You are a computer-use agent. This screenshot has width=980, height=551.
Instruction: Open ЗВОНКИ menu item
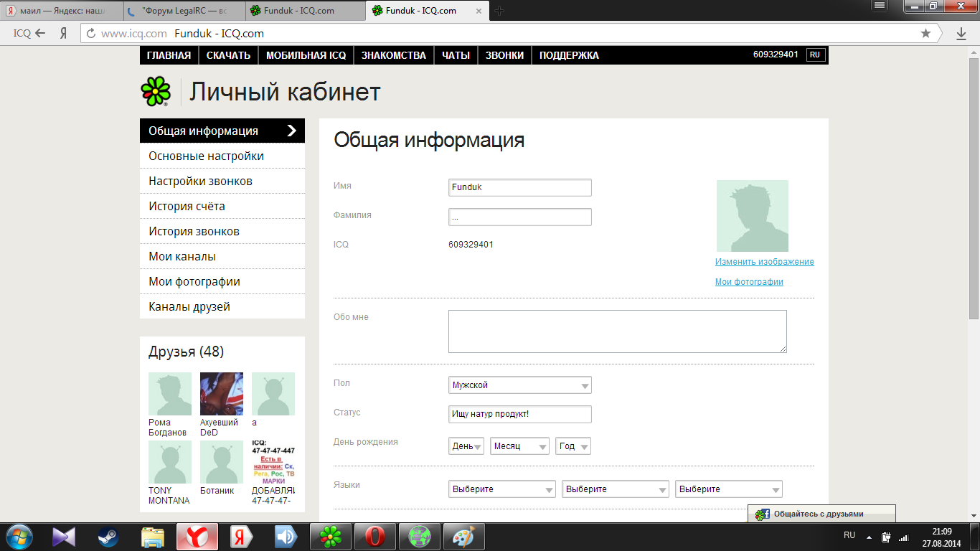click(504, 55)
